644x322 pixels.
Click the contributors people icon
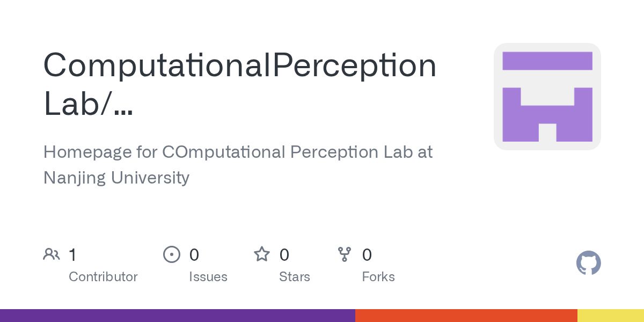[52, 254]
